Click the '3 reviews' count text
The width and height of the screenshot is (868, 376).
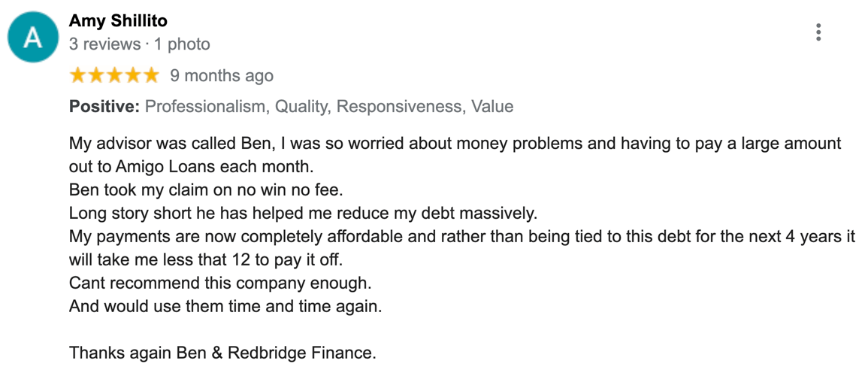104,44
